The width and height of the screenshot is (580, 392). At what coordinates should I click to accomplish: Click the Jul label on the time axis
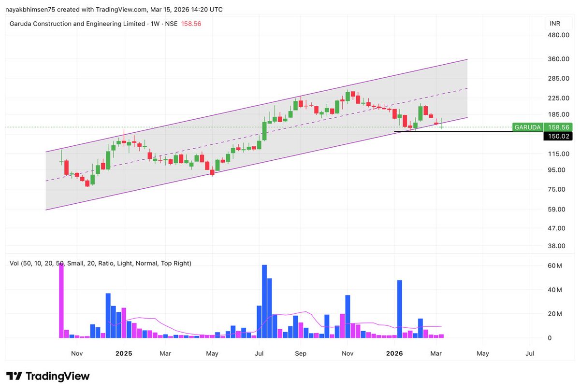(x=530, y=353)
